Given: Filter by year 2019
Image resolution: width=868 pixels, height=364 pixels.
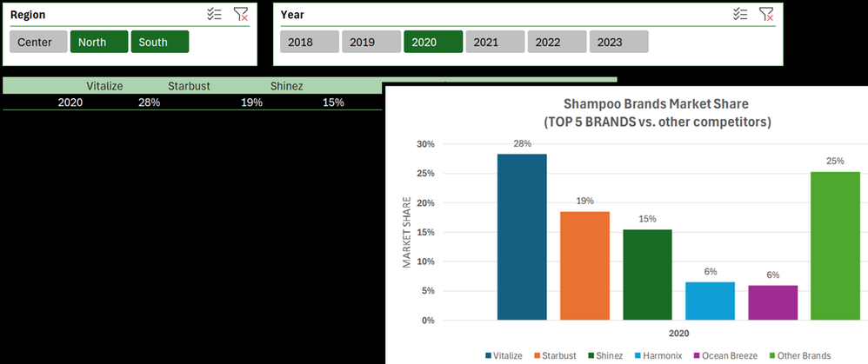Looking at the screenshot, I should pos(371,42).
